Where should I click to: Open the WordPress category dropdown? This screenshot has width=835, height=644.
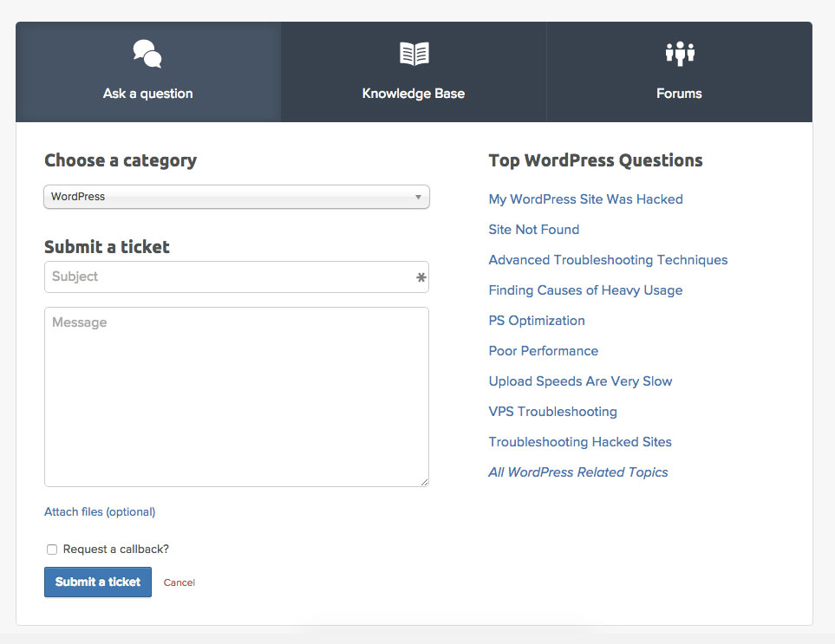(237, 197)
